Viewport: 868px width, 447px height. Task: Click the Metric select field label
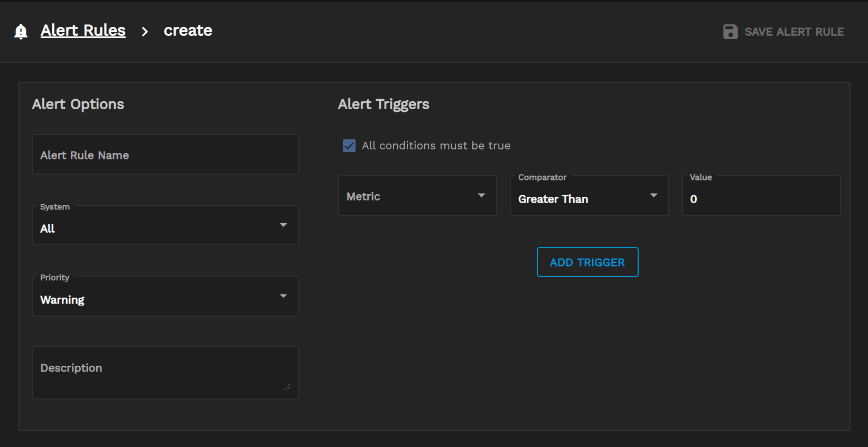363,196
